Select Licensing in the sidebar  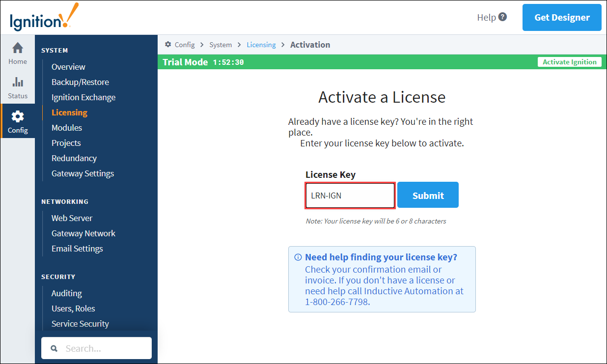(69, 112)
